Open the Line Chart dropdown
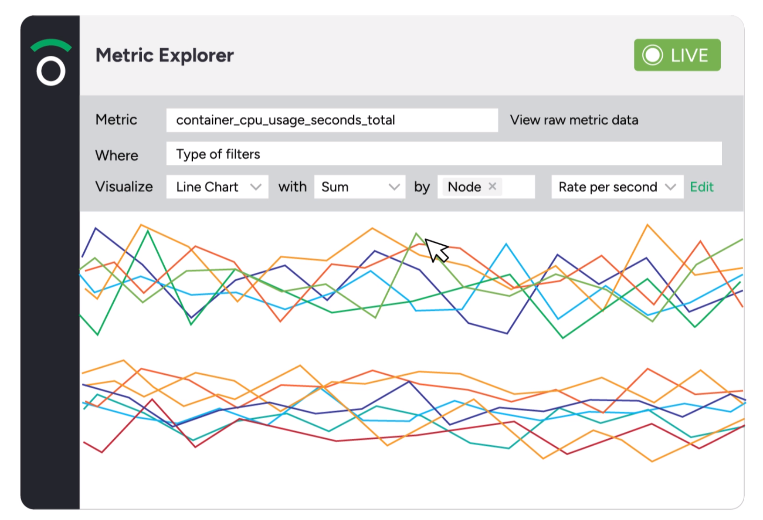Screen dimensions: 763x520 (x=217, y=187)
